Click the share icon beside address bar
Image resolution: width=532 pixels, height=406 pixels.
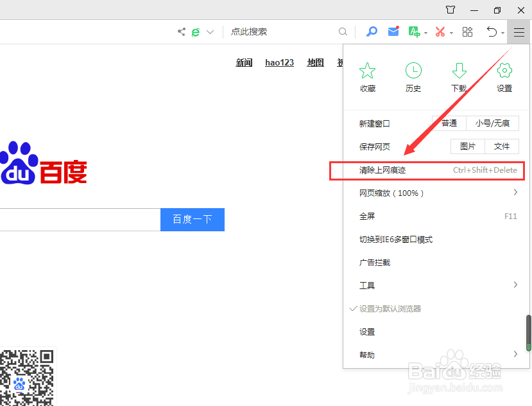click(181, 31)
